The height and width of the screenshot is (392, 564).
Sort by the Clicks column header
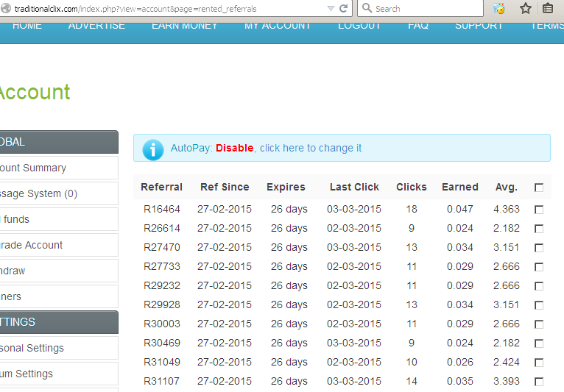pyautogui.click(x=411, y=187)
